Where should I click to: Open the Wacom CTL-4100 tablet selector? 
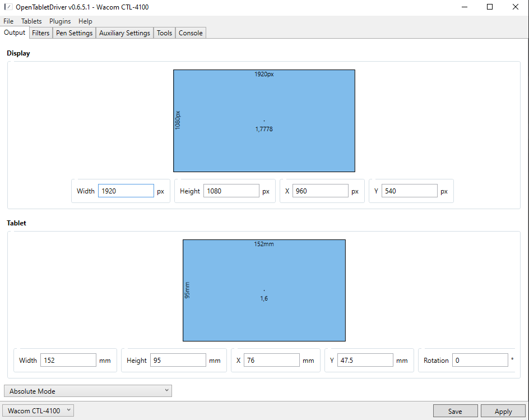pyautogui.click(x=38, y=410)
